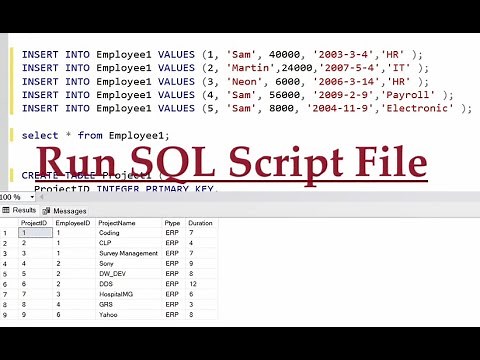Select the Ptype column header
The image size is (480, 360).
click(x=173, y=223)
